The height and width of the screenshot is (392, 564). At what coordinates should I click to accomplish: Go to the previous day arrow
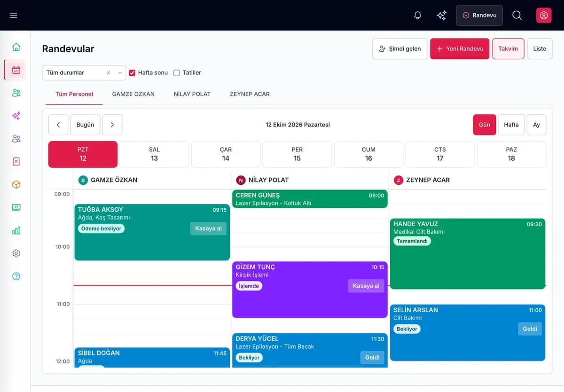[58, 125]
